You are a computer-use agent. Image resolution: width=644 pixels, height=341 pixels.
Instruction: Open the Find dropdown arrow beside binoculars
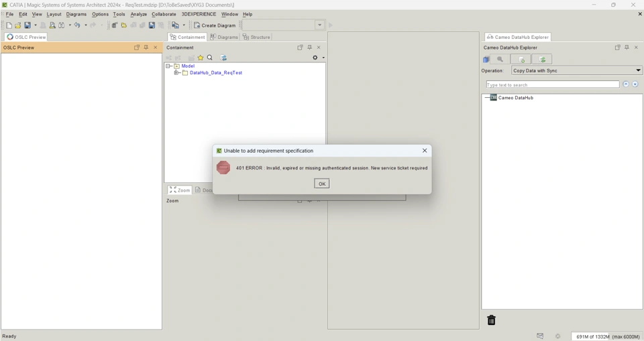click(x=69, y=25)
